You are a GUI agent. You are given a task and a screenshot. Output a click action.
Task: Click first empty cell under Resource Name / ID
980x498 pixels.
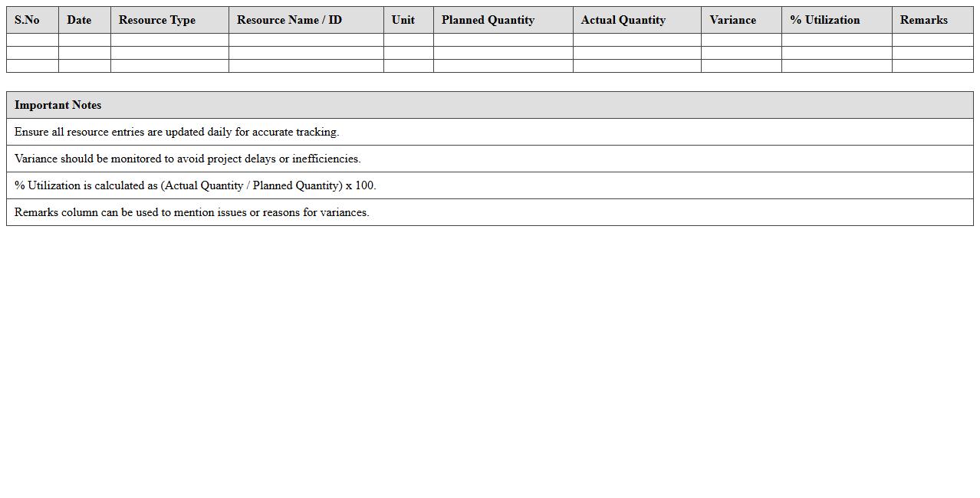pos(306,40)
